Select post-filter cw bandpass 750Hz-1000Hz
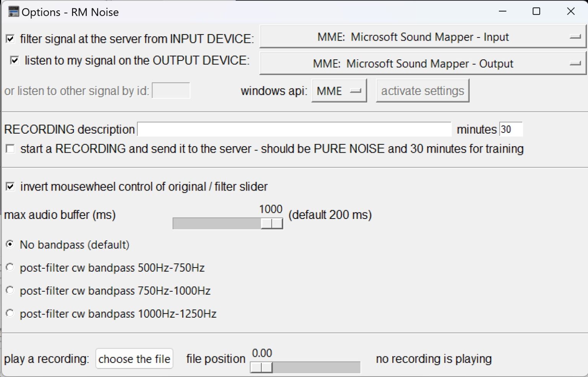This screenshot has height=377, width=588. pos(10,290)
